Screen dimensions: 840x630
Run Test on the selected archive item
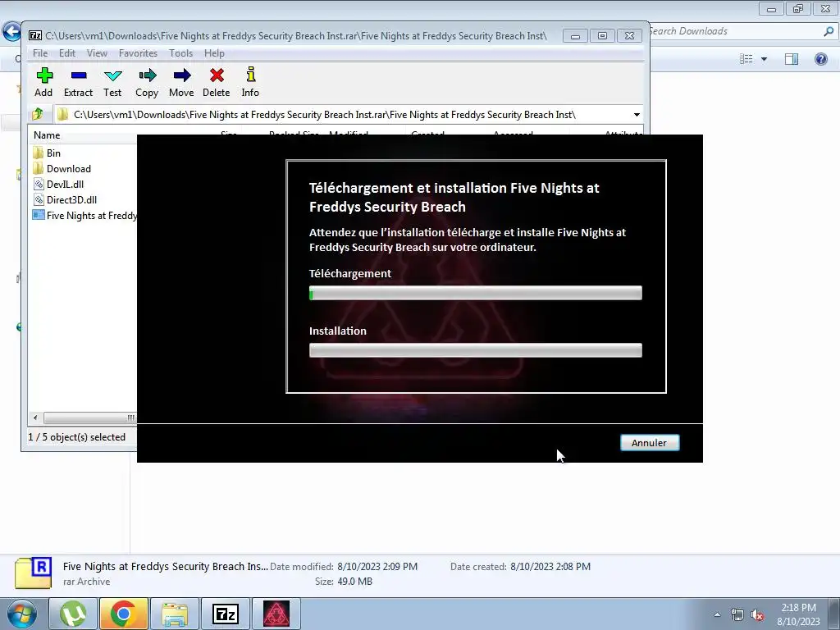[112, 82]
